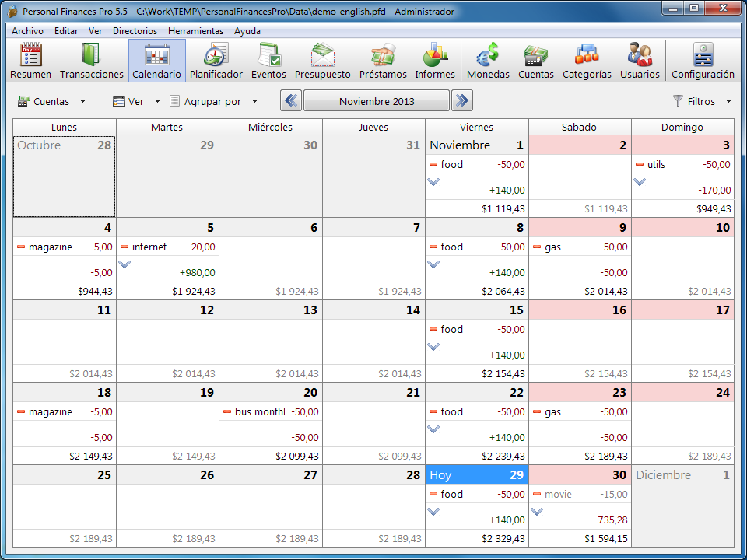The height and width of the screenshot is (560, 747).
Task: Open the Planificador scheduler
Action: tap(216, 61)
